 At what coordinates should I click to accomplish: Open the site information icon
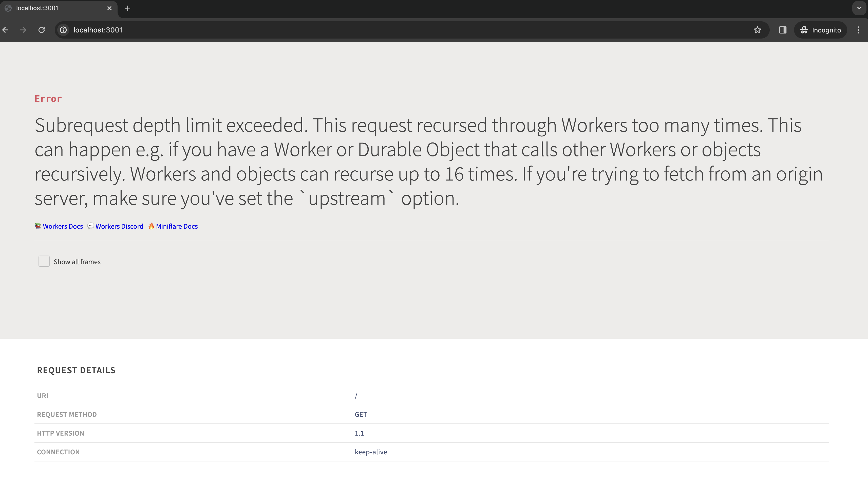click(x=63, y=30)
